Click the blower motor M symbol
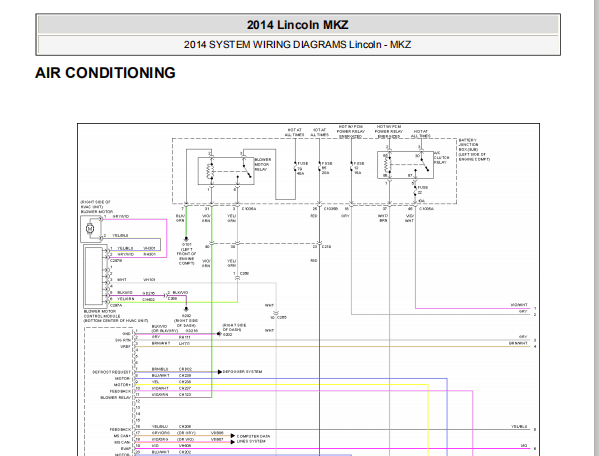The height and width of the screenshot is (456, 599). 90,229
